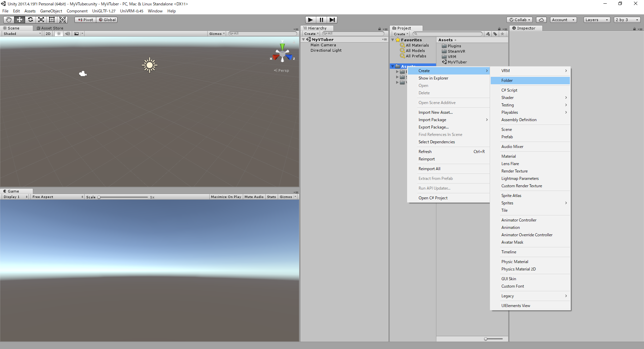Click the Unity cloud services icon
The image size is (644, 349).
point(541,20)
